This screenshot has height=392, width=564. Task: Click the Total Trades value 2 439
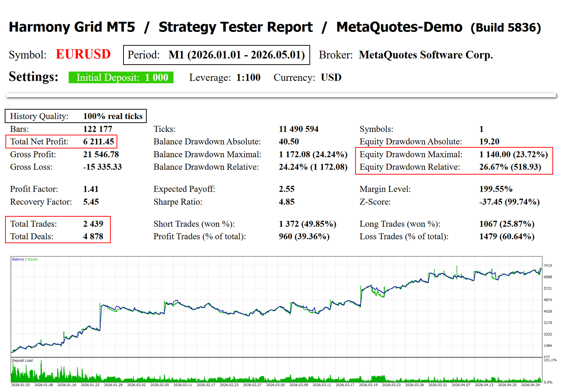93,224
